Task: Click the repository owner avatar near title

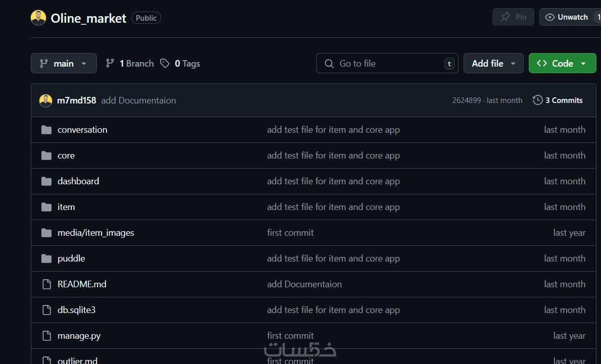Action: tap(38, 18)
